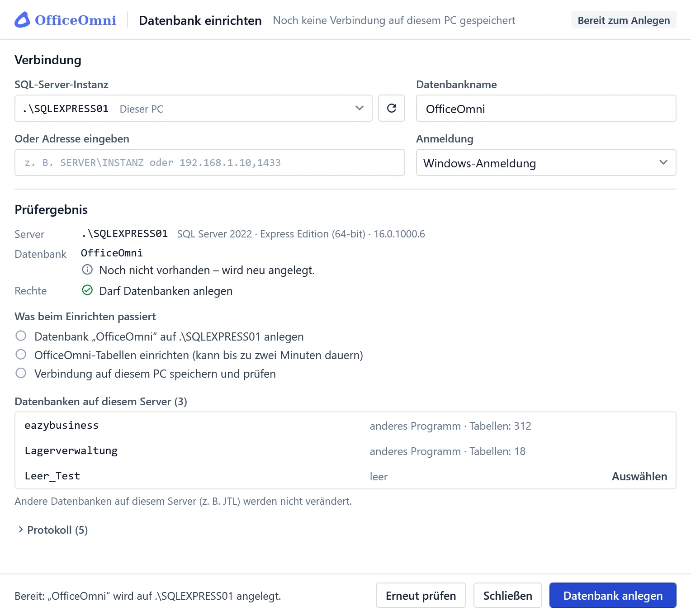Click the Datenbank anlegen button
This screenshot has height=616, width=691.
[613, 595]
